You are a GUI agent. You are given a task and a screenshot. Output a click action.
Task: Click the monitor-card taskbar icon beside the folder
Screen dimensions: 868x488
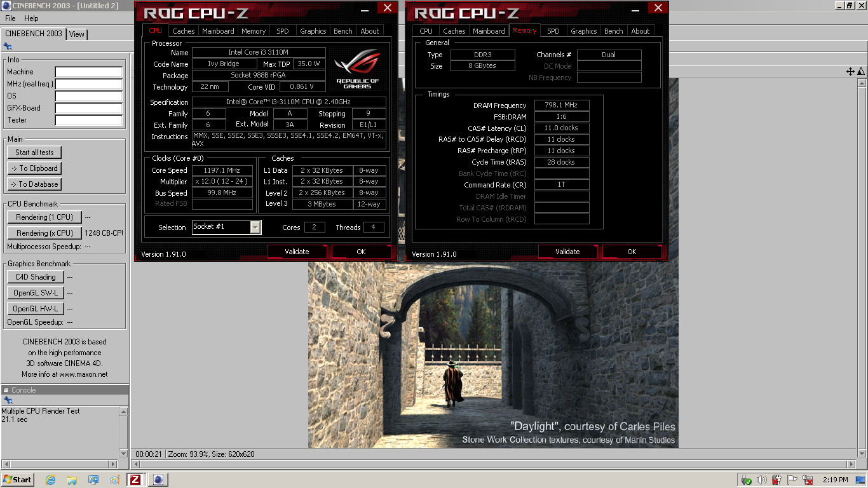pos(93,480)
